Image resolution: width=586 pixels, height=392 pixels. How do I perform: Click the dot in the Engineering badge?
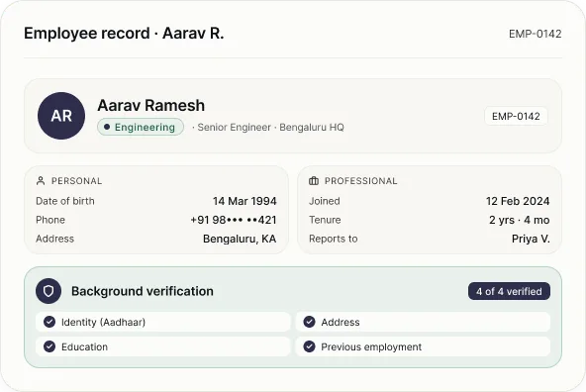coord(107,127)
